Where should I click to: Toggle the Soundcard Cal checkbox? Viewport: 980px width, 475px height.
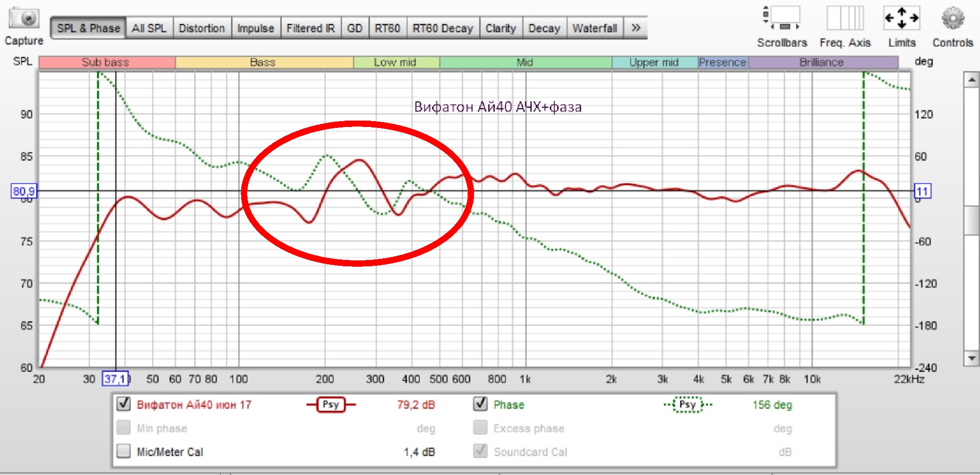click(480, 451)
